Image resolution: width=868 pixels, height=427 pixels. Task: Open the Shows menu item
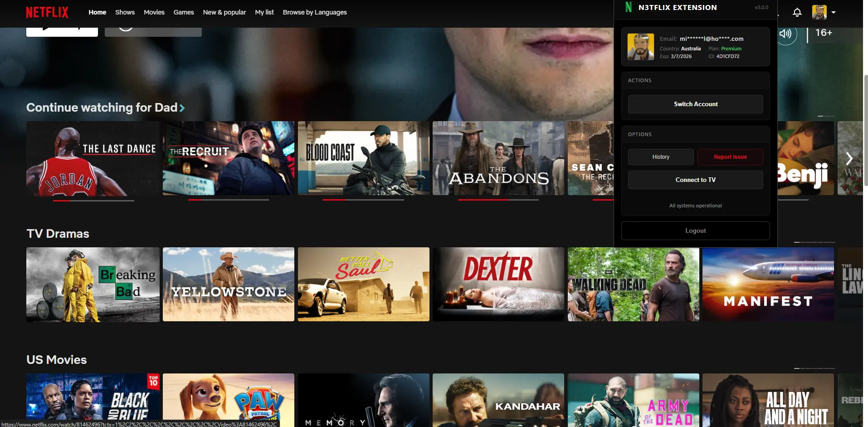pos(125,12)
